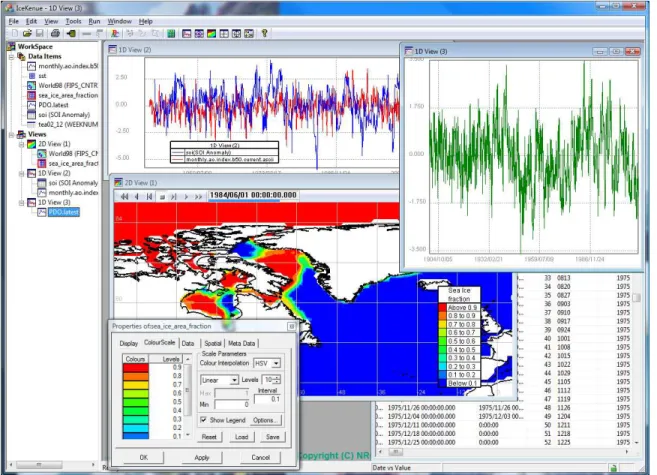This screenshot has width=657, height=475.
Task: Click the yellow 0.7 colour swatch
Action: (136, 385)
